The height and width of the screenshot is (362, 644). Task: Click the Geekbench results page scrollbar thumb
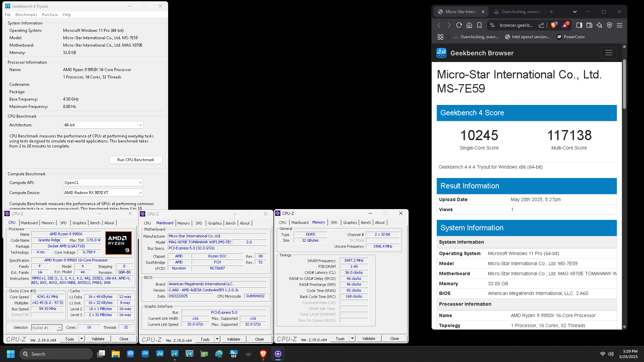pos(624,84)
